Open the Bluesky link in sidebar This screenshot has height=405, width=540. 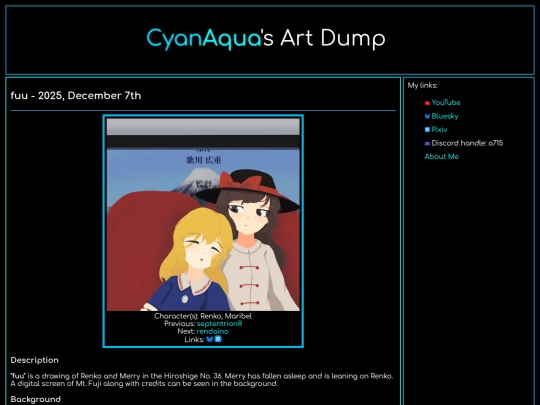(x=445, y=116)
